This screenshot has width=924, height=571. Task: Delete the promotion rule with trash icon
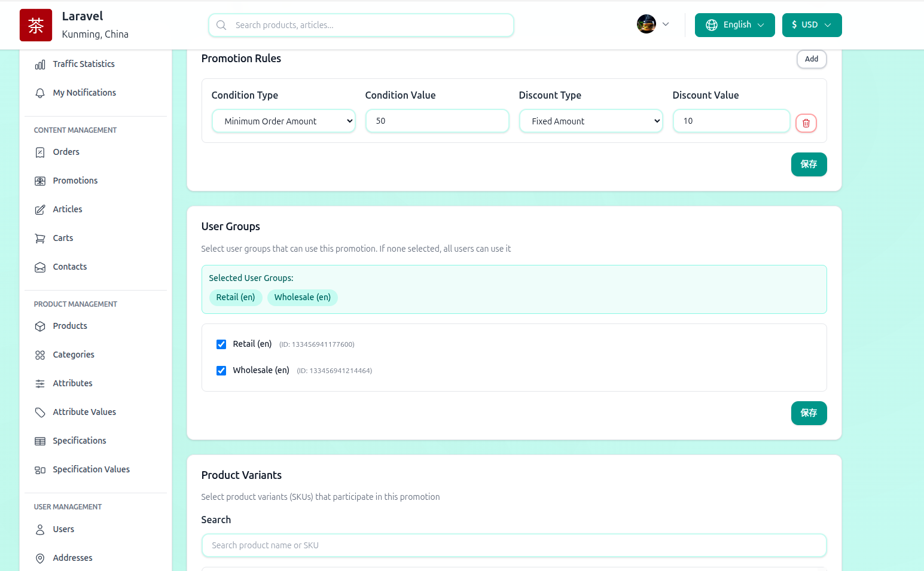(x=806, y=123)
